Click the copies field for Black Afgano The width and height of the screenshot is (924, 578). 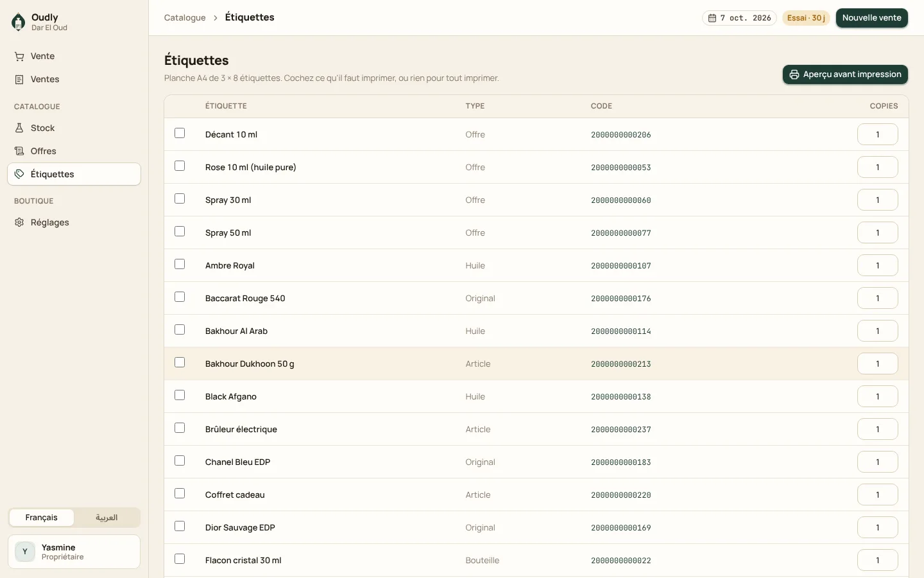877,396
